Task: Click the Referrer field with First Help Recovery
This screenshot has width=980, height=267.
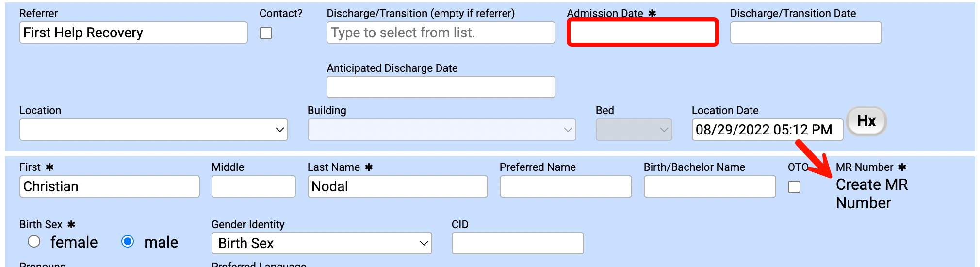Action: [133, 33]
